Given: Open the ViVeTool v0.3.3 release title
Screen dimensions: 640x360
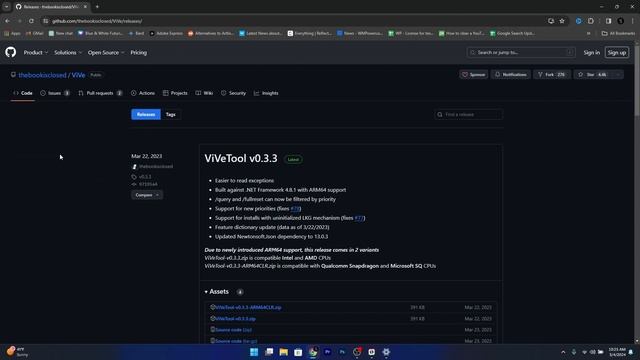Looking at the screenshot, I should pyautogui.click(x=241, y=158).
